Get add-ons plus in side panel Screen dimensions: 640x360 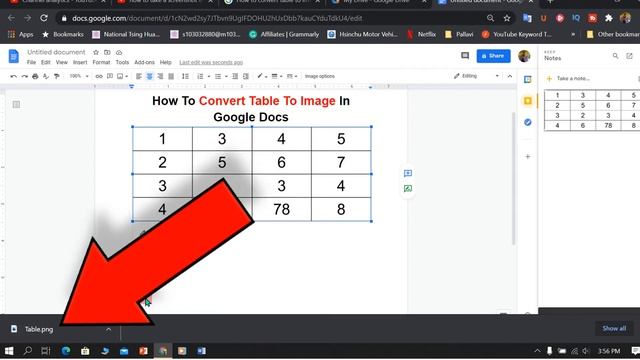coord(527,156)
